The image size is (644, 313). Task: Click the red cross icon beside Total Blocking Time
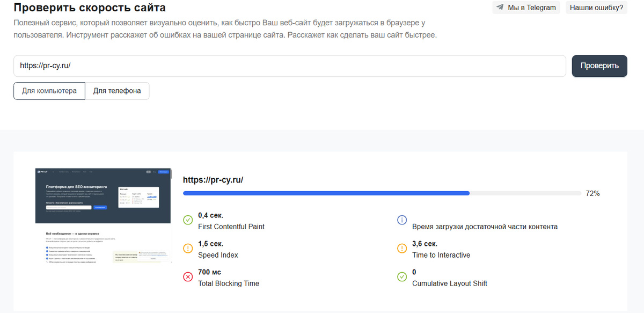(188, 277)
